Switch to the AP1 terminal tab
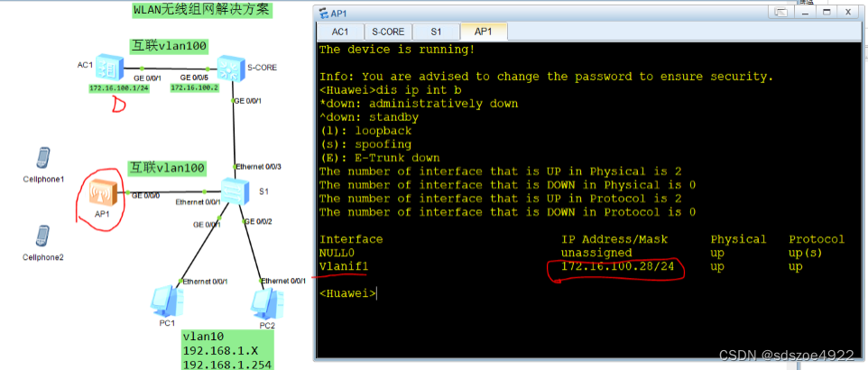868x370 pixels. tap(484, 32)
